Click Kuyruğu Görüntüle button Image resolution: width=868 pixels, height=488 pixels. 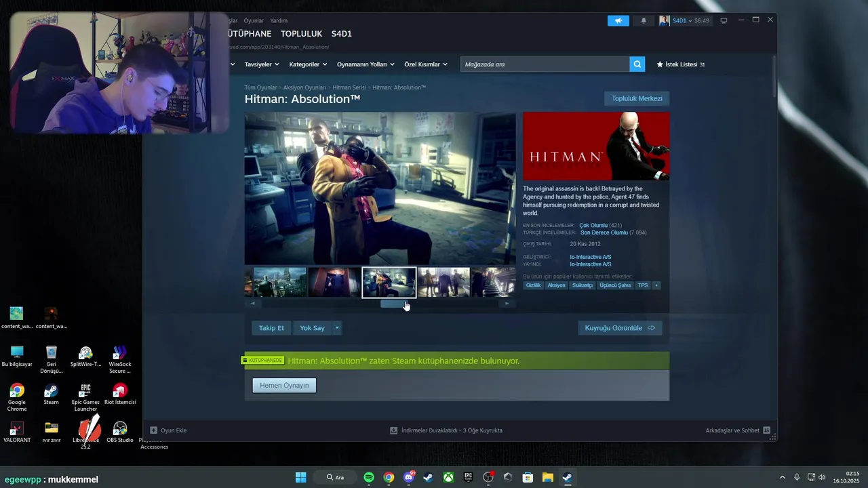tap(620, 328)
